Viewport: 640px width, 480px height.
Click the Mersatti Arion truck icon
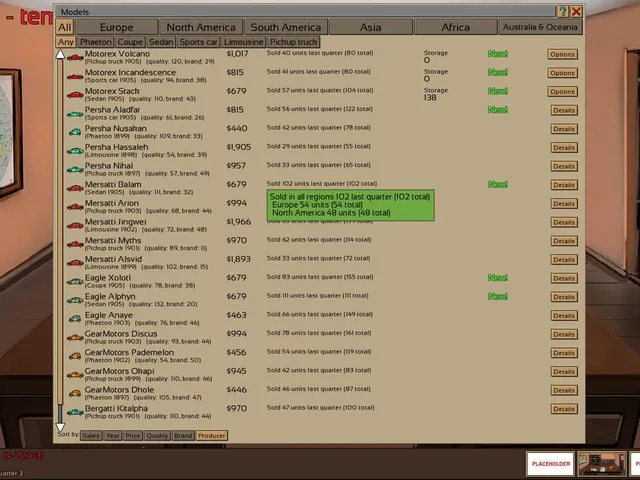click(75, 207)
